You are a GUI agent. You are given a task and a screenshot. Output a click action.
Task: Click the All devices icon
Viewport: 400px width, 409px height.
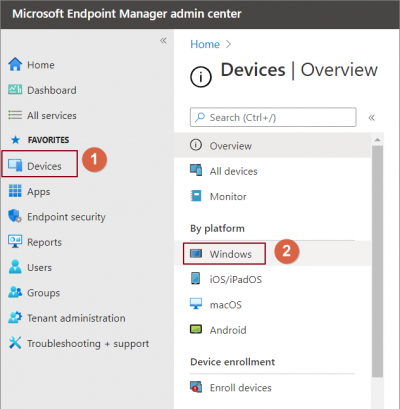[x=196, y=170]
